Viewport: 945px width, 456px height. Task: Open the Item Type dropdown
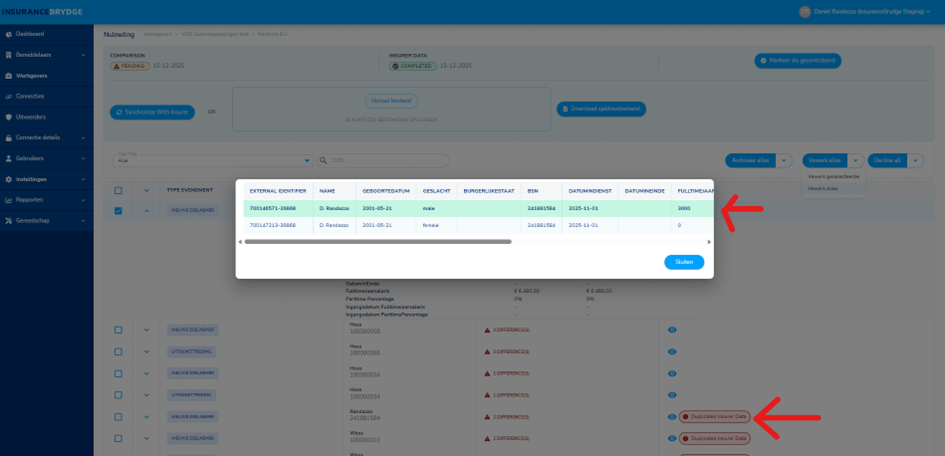(213, 160)
